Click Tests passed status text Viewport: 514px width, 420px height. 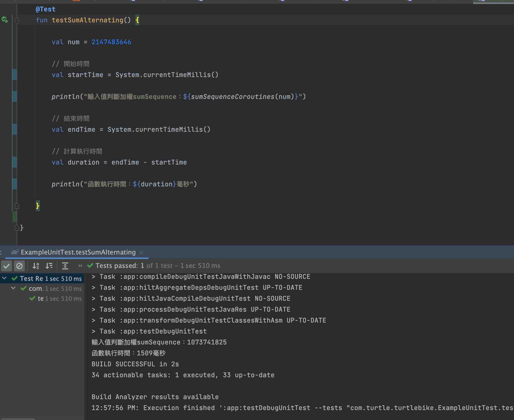click(158, 266)
